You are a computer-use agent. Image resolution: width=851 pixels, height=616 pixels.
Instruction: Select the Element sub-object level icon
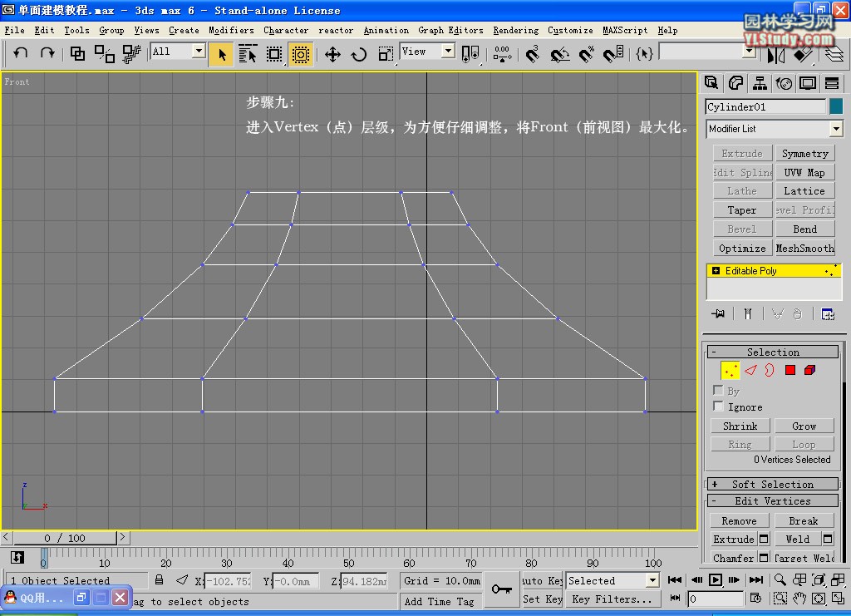pos(809,370)
